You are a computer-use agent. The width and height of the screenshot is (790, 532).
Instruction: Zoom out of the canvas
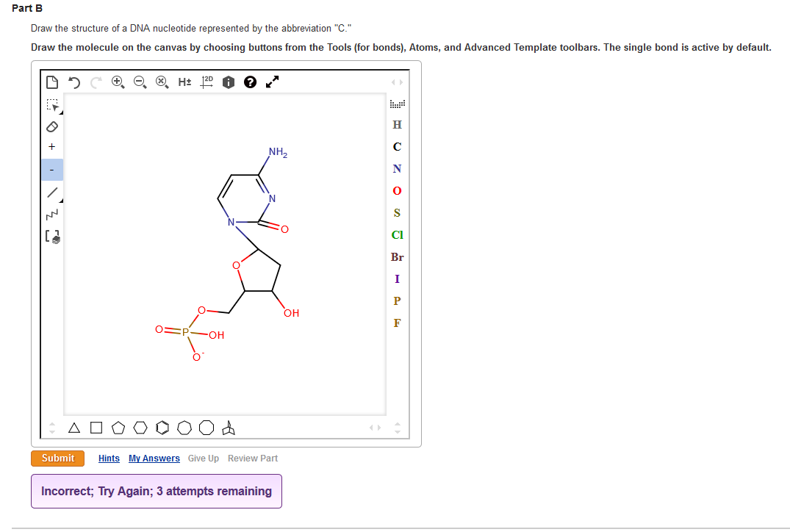click(140, 82)
